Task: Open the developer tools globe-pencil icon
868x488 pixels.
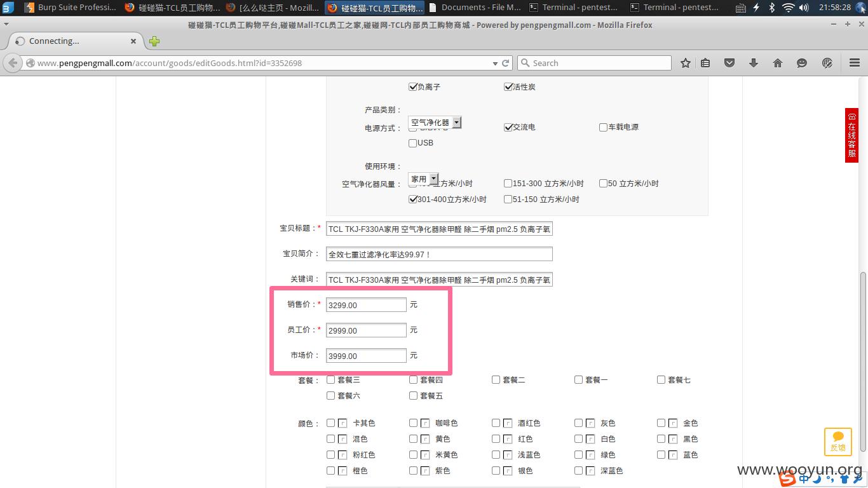Action: (x=827, y=63)
